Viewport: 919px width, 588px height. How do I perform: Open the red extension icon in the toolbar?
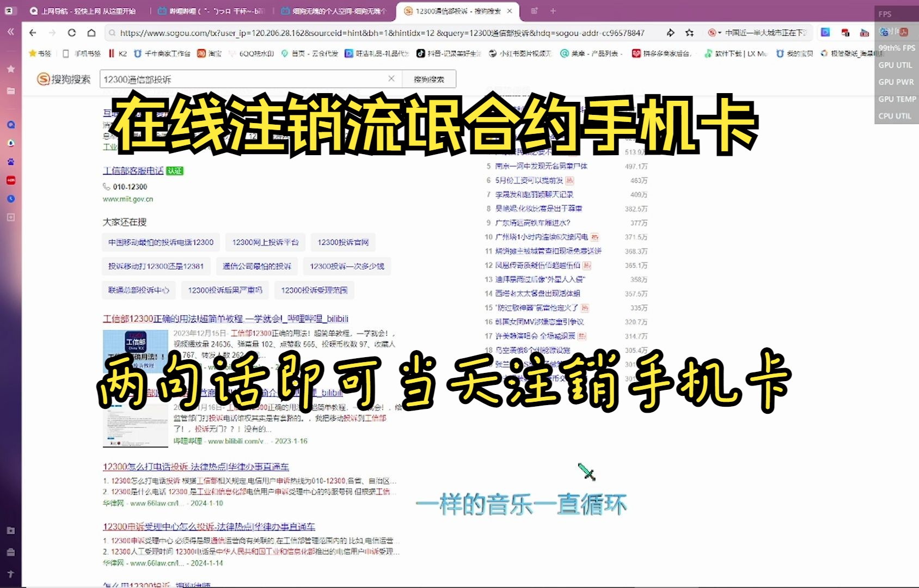pyautogui.click(x=845, y=33)
